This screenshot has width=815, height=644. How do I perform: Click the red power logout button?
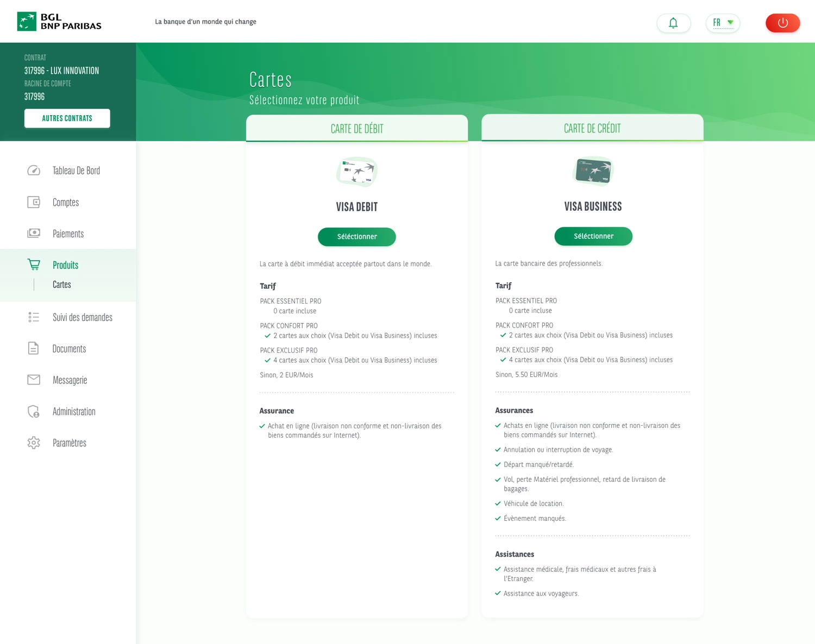pyautogui.click(x=782, y=23)
